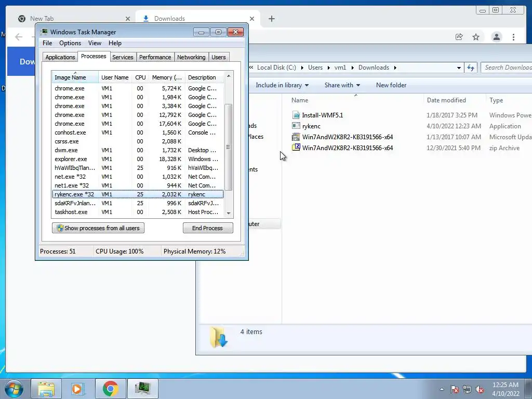Click Explorer Search Downloads field
The height and width of the screenshot is (399, 532).
(506, 68)
